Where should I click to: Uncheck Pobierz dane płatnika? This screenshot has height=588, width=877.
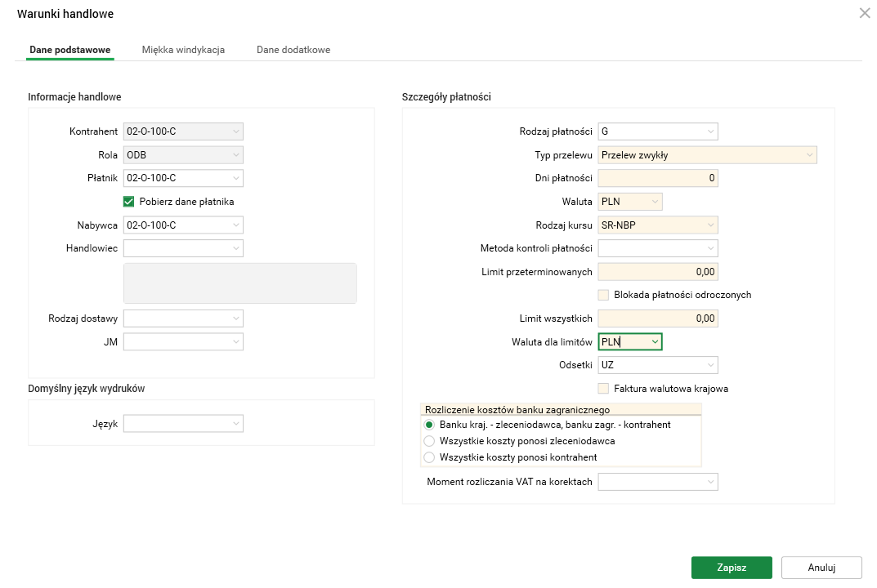(x=128, y=200)
